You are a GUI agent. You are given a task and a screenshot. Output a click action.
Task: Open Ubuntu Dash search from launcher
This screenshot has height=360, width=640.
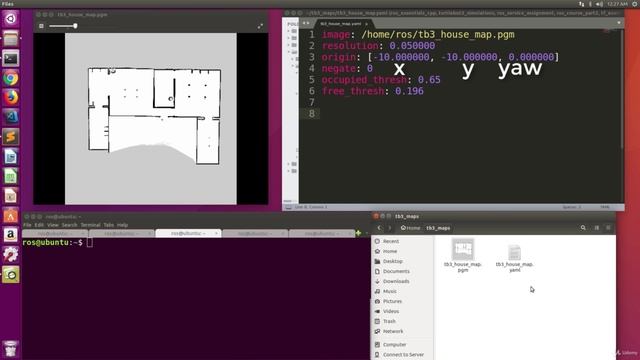(11, 19)
